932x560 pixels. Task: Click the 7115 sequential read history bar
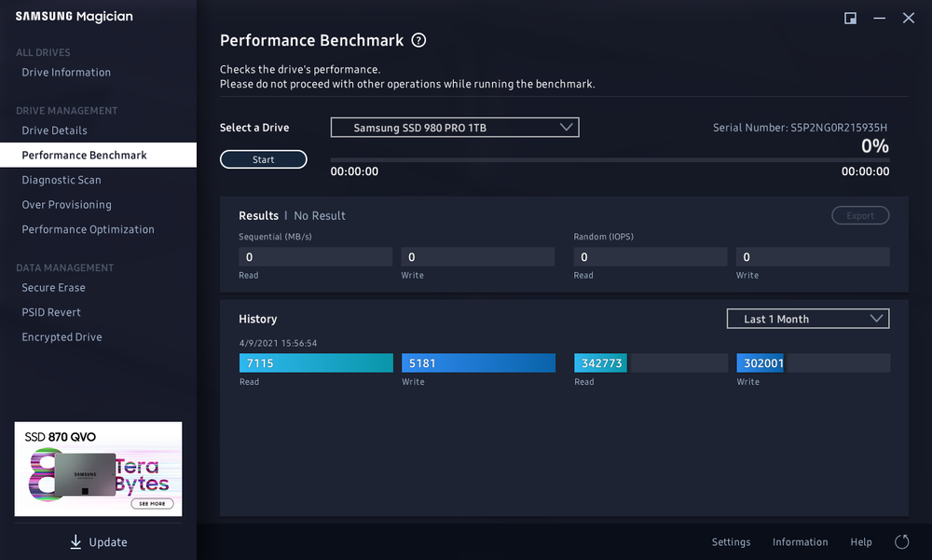[x=316, y=363]
